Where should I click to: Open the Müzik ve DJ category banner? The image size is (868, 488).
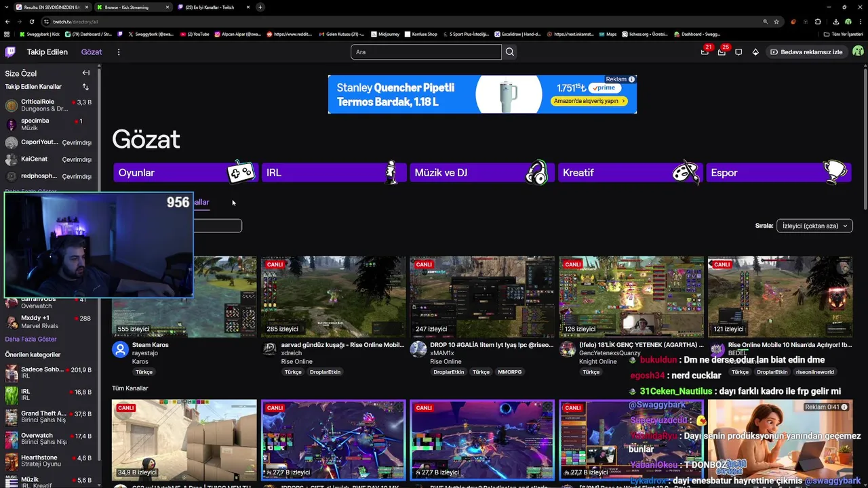pyautogui.click(x=481, y=173)
